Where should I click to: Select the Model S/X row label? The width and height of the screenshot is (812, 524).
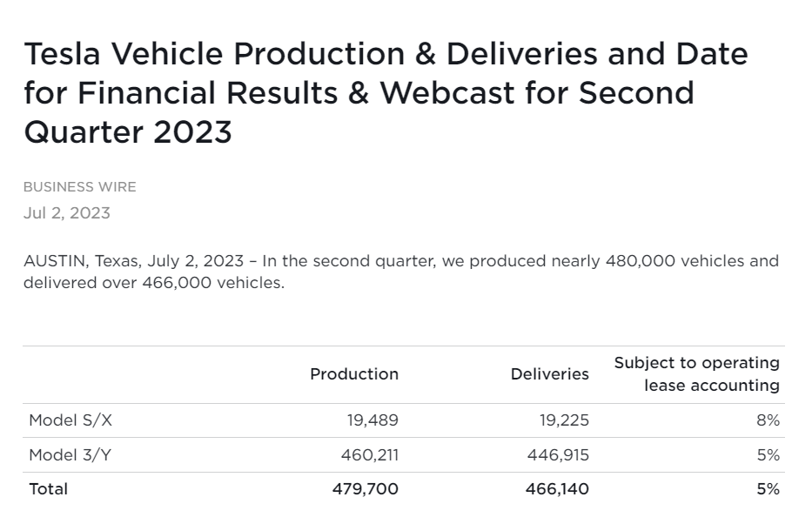(x=70, y=420)
